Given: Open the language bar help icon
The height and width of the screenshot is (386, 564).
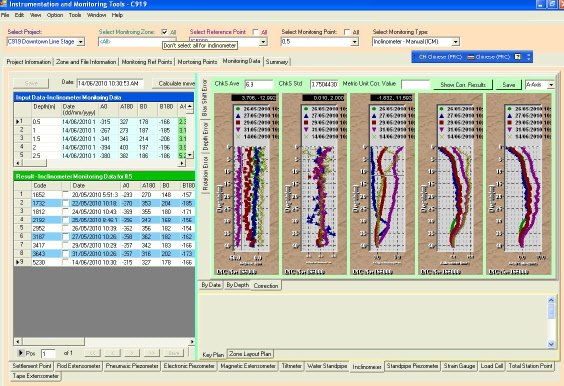Looking at the screenshot, I should pos(518,57).
